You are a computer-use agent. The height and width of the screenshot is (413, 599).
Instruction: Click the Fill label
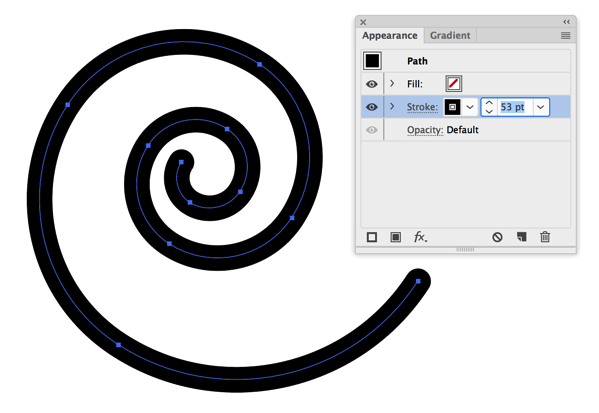pos(415,84)
